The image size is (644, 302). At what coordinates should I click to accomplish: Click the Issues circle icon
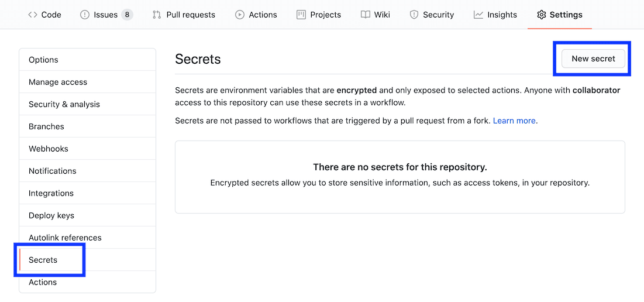(x=85, y=15)
